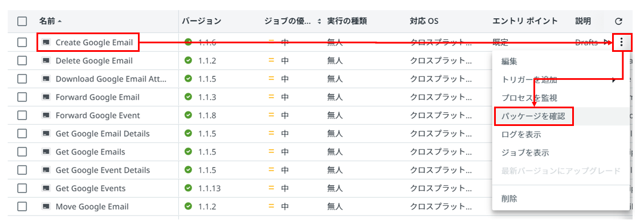Viewport: 644px width, 224px height.
Task: Click the medium priority icon for Get Google Emails
Action: coord(271,151)
